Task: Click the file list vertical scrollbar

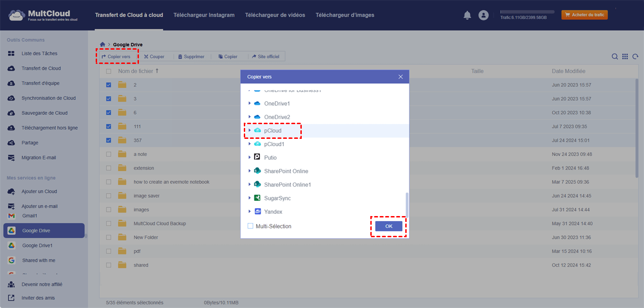Action: pyautogui.click(x=637, y=128)
